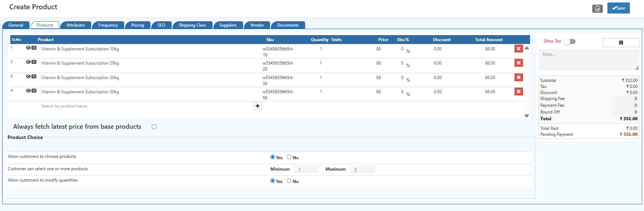The image size is (644, 211).
Task: Click the plus button to add product
Action: 258,106
